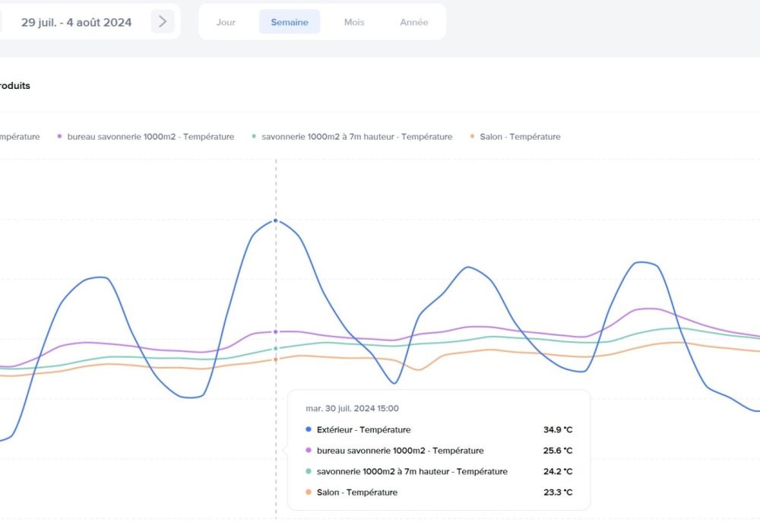The height and width of the screenshot is (532, 760).
Task: Toggle the bureau savonnerie 1000m2 legend label
Action: tap(150, 137)
